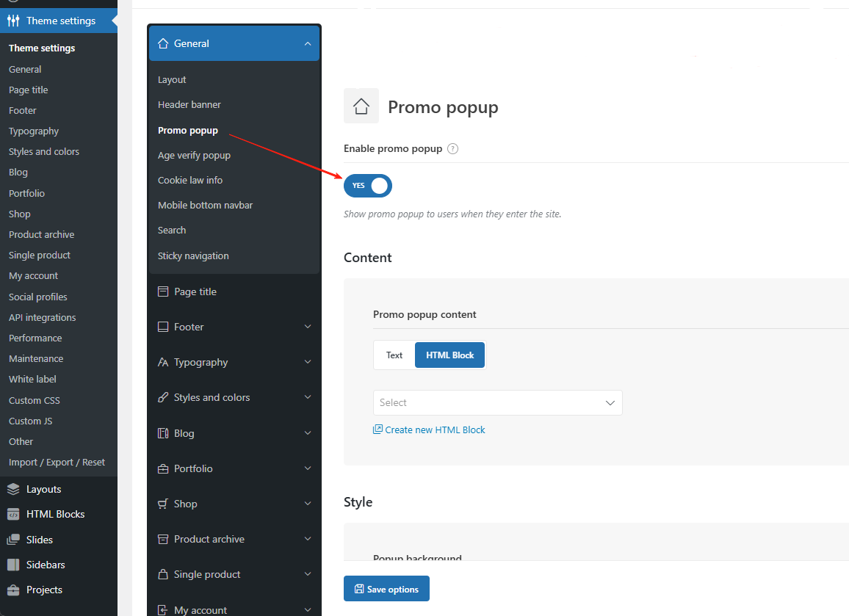Select the Text content option
This screenshot has height=616, width=849.
tap(394, 355)
